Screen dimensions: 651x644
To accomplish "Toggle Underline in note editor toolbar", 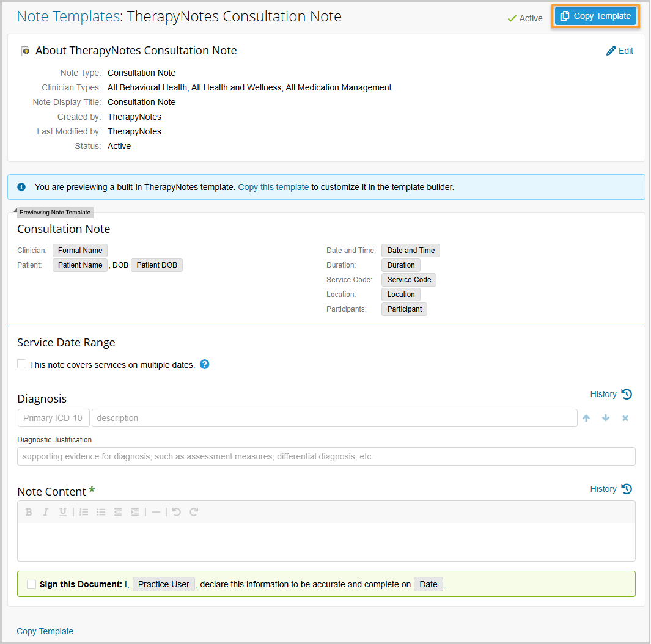I will click(63, 512).
